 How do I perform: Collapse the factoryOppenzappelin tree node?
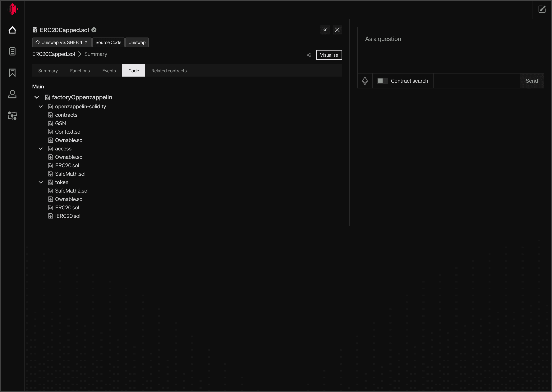37,97
